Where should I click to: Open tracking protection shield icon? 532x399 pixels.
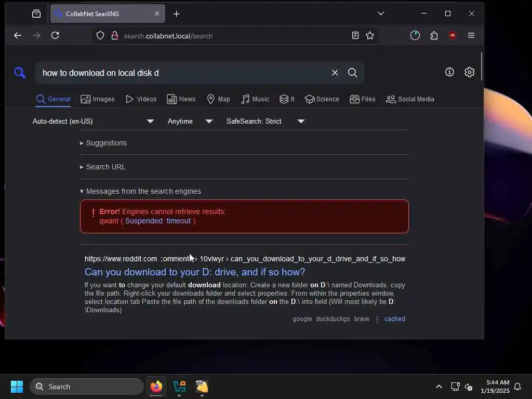coord(100,36)
